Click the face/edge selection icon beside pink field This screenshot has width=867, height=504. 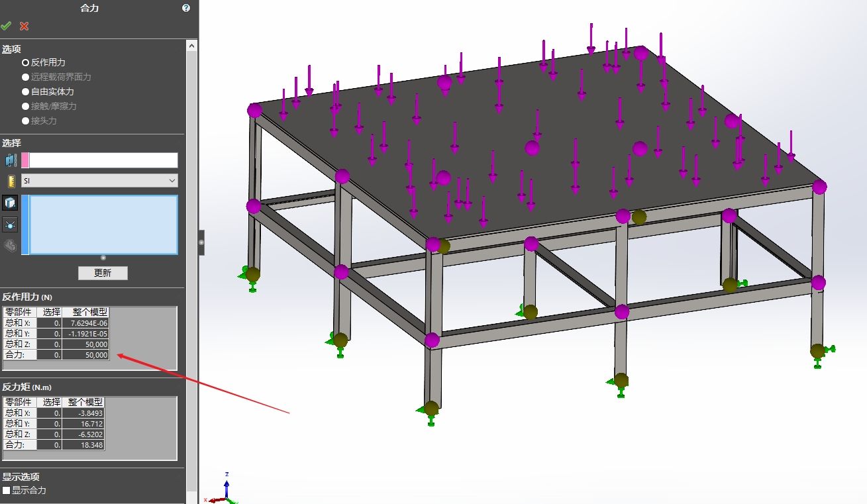pyautogui.click(x=10, y=160)
